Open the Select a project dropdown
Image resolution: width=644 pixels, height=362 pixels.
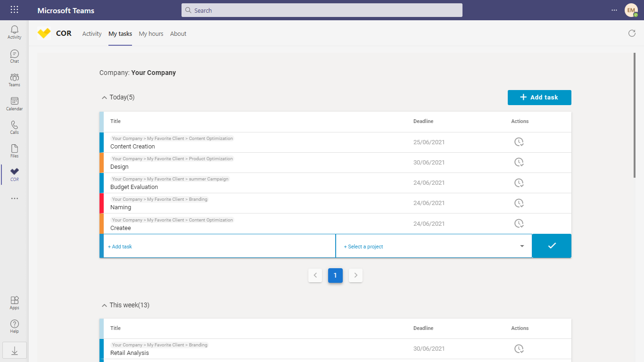pyautogui.click(x=434, y=246)
